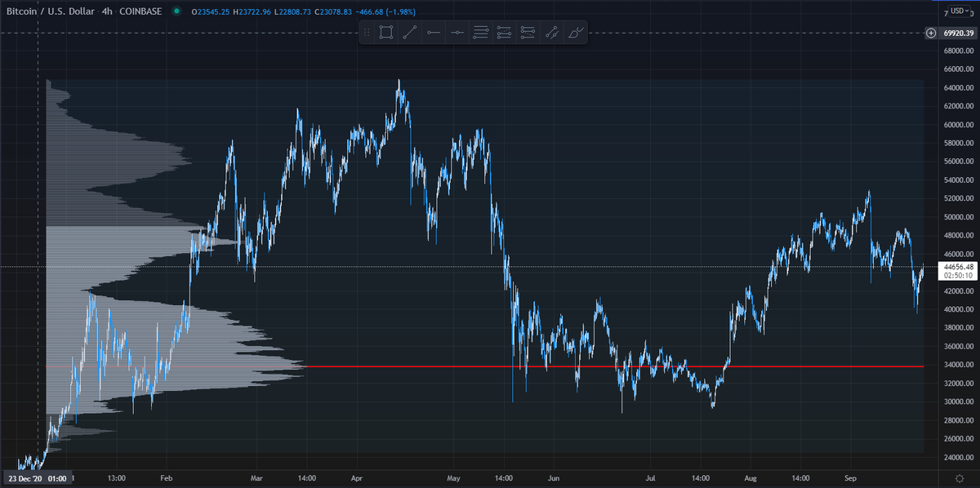The height and width of the screenshot is (488, 980).
Task: Select the Brush drawing tool
Action: pos(576,33)
